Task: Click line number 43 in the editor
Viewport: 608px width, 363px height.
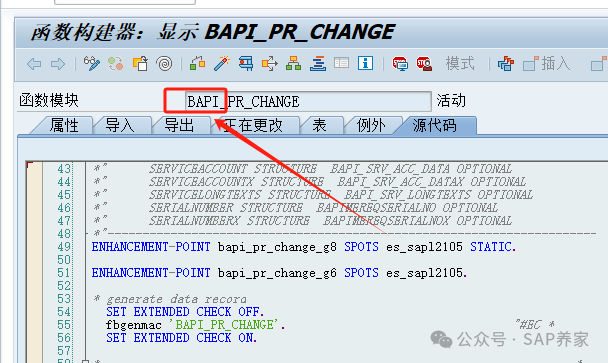Action: (64, 169)
